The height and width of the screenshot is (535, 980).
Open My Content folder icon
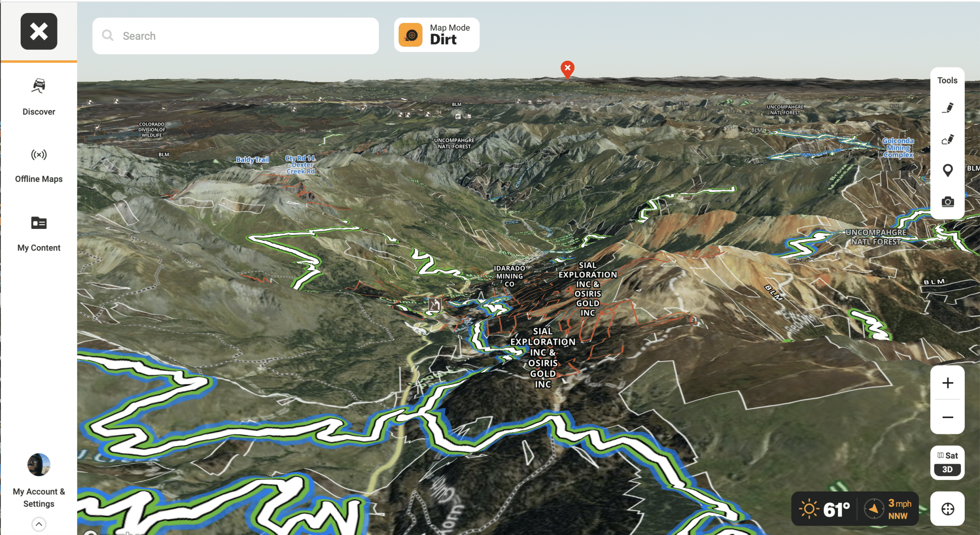point(38,223)
